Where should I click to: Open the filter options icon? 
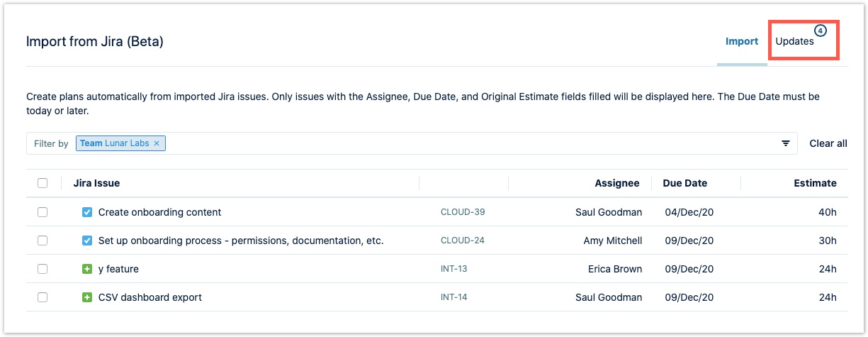tap(786, 143)
